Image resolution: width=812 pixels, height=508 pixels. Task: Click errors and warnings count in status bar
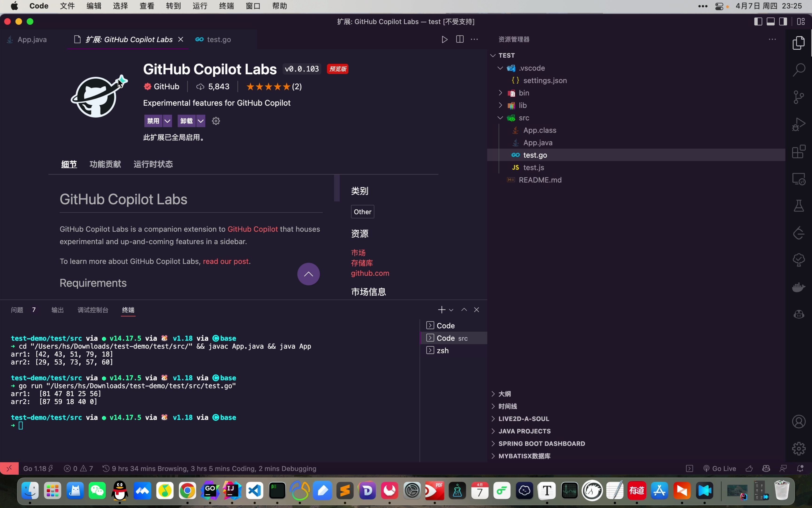pos(78,468)
